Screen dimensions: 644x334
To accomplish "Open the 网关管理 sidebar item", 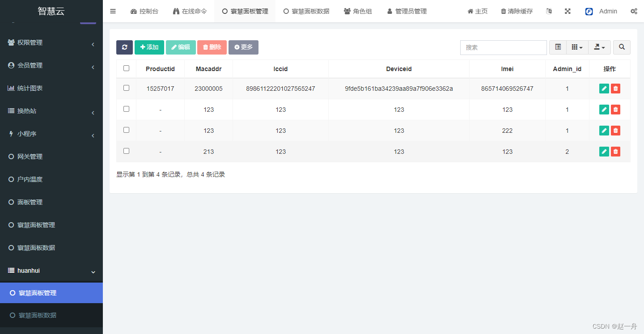I will [x=51, y=157].
